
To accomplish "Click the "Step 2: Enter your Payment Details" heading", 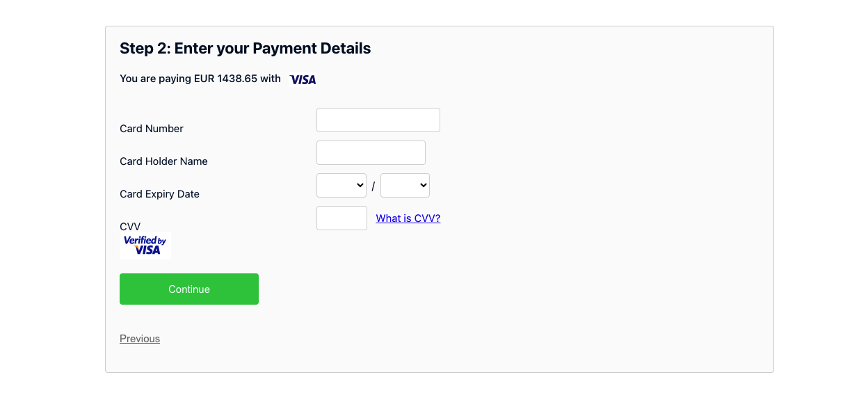I will tap(246, 48).
